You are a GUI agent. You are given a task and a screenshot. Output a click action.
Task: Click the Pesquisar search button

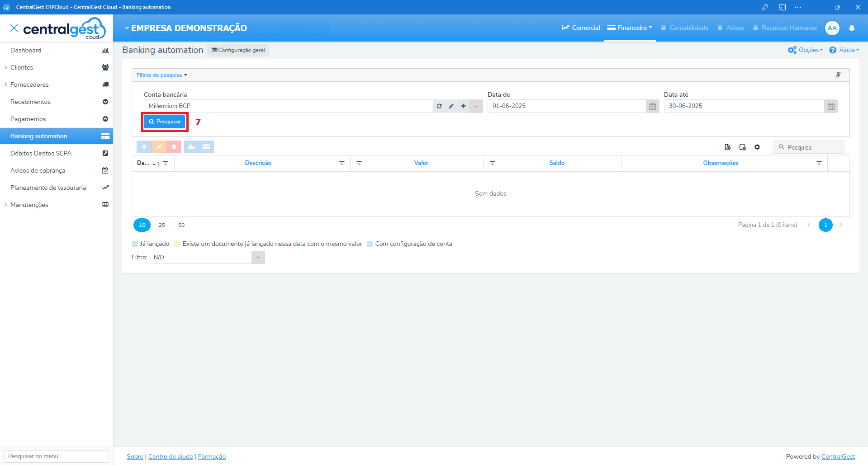[165, 122]
